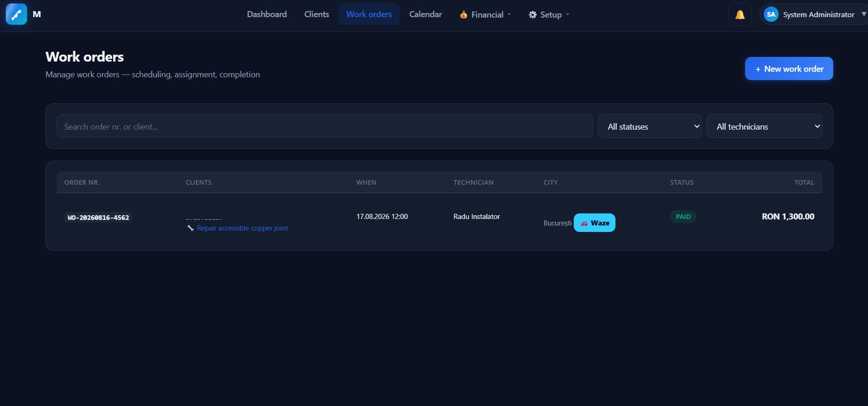Launch Waze navigation for București

[x=595, y=223]
